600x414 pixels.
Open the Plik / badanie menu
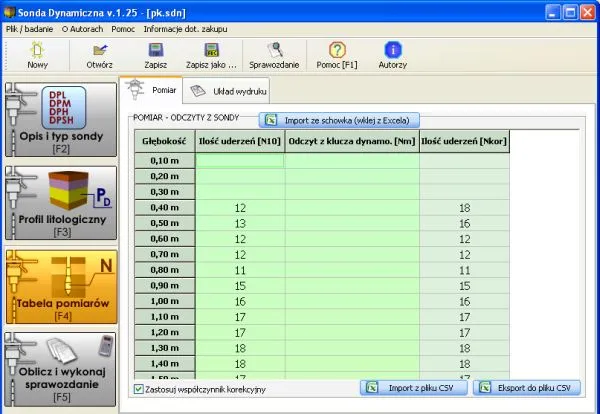(x=29, y=28)
